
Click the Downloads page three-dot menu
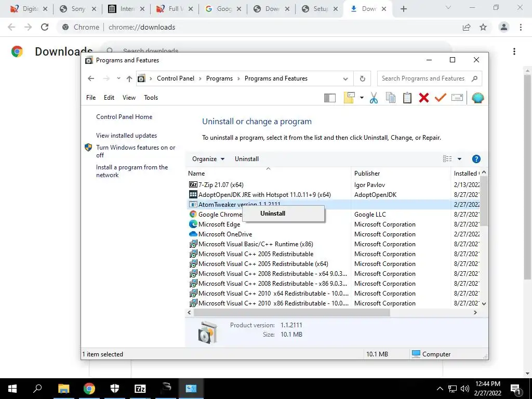tap(514, 51)
